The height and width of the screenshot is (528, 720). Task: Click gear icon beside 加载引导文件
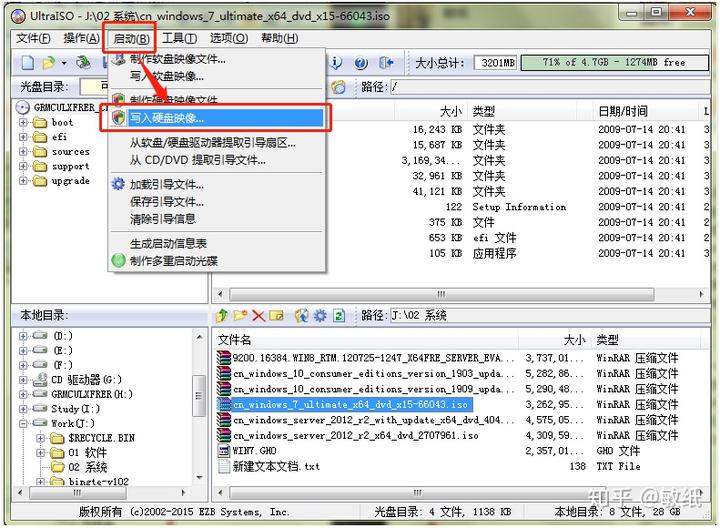[118, 184]
